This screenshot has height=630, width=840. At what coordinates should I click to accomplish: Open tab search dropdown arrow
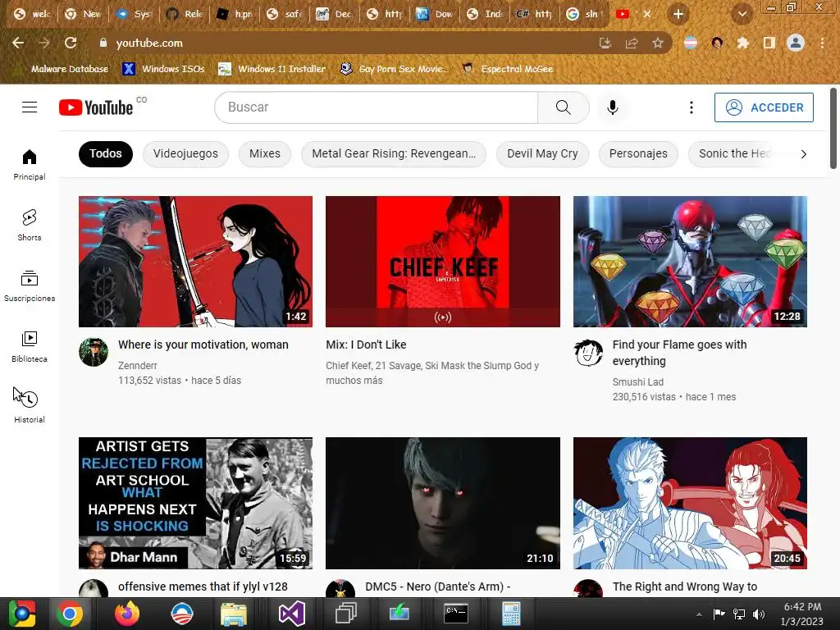tap(742, 14)
